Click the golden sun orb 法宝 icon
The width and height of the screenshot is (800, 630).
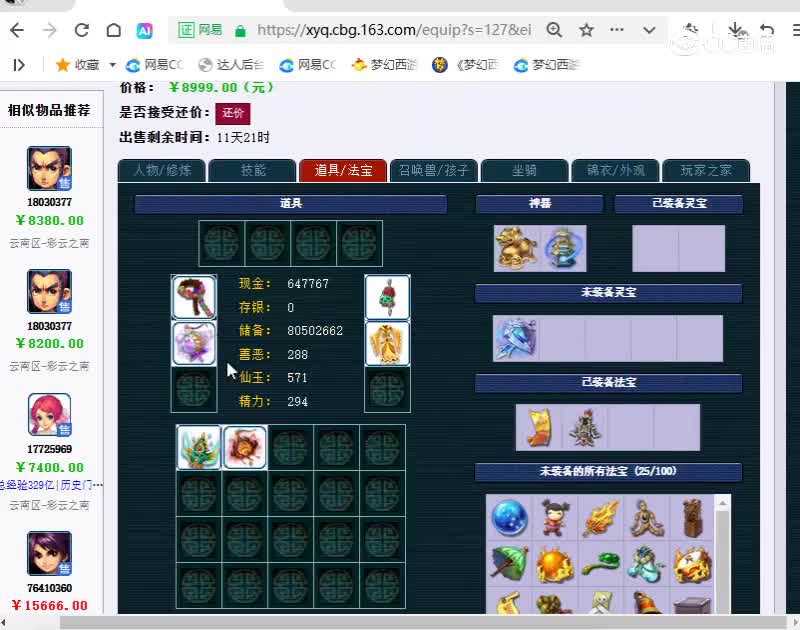[x=555, y=564]
